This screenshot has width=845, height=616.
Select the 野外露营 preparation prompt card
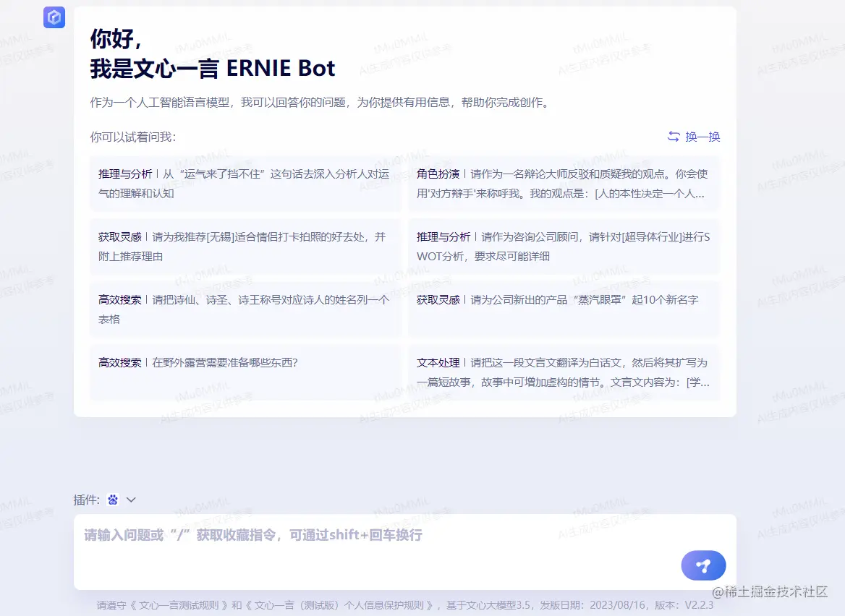pos(245,372)
